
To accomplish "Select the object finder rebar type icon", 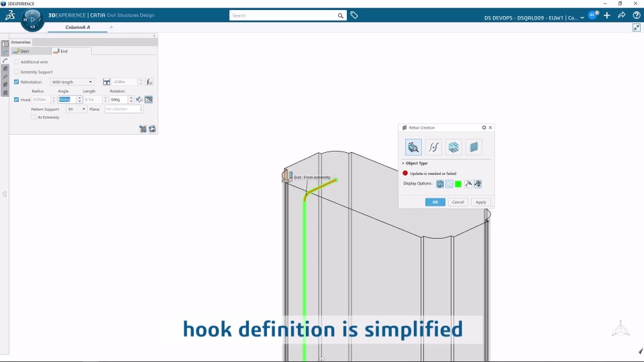I will pos(413,147).
